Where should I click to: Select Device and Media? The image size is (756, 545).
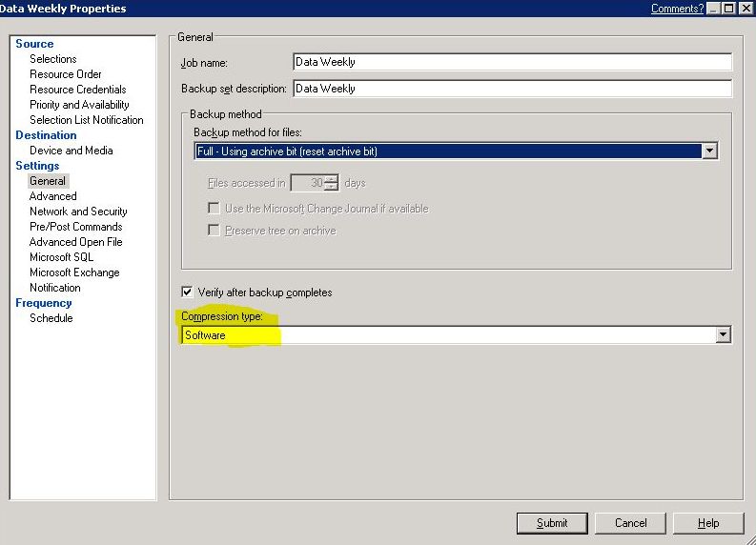(x=71, y=151)
